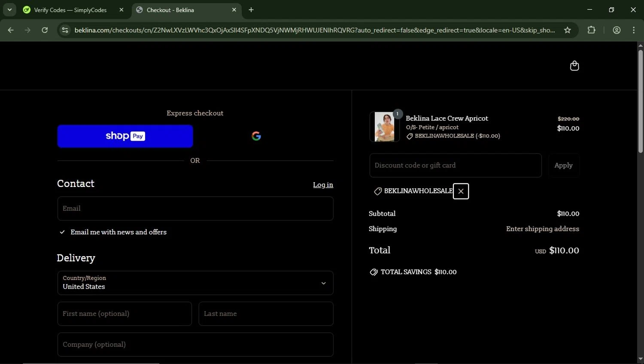Click the scrollbar down arrow
Viewport: 644px width, 364px height.
[x=640, y=359]
